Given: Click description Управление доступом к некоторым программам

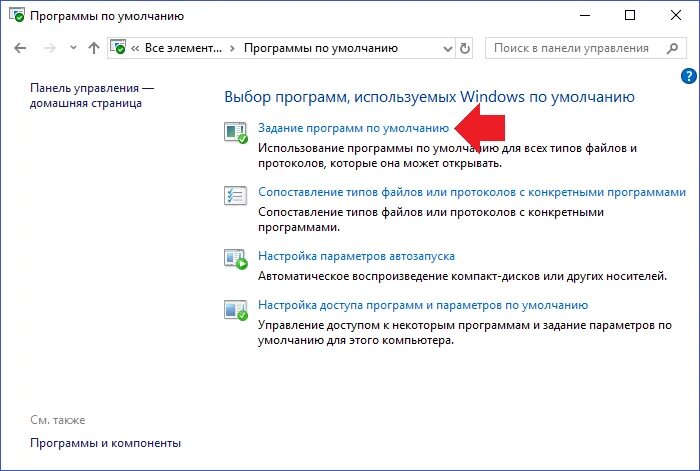Looking at the screenshot, I should 465,333.
